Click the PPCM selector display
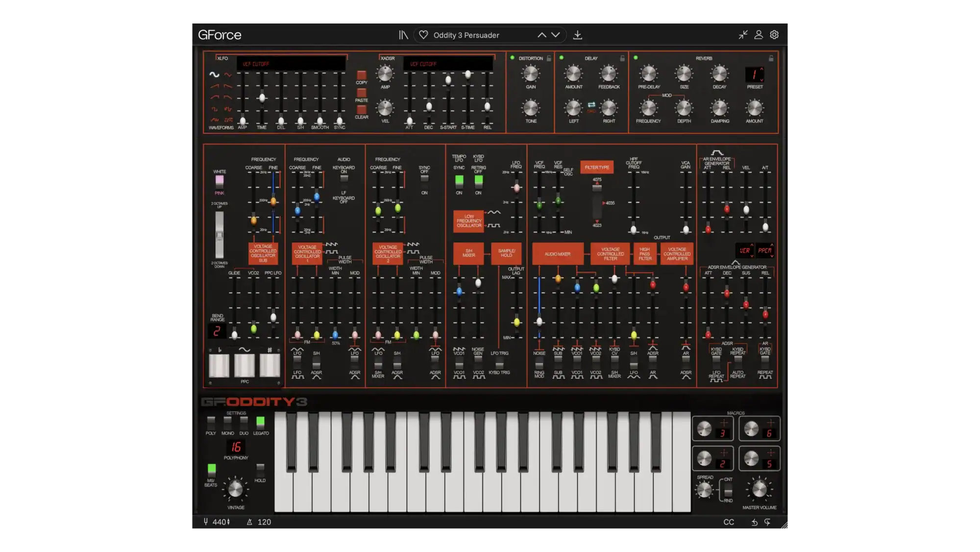Viewport: 980px width, 552px height. point(765,251)
